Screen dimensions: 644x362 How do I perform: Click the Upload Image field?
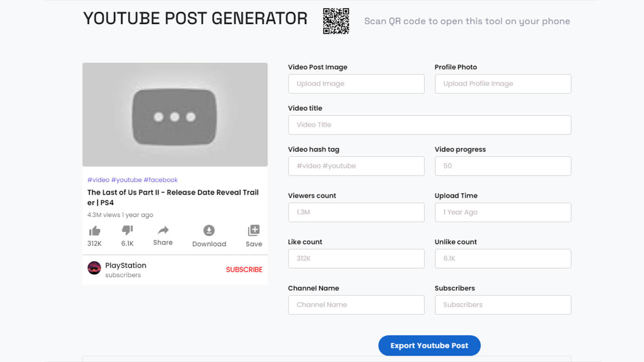point(356,83)
